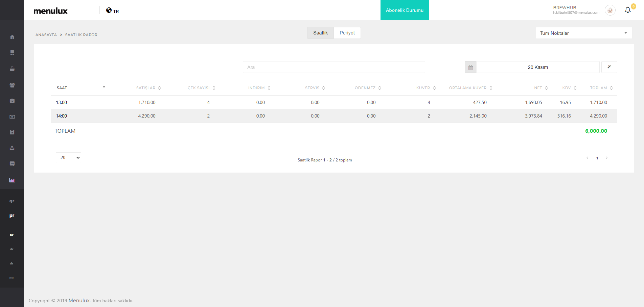Expand the Tüm Noktalar dropdown
644x307 pixels.
click(x=584, y=33)
